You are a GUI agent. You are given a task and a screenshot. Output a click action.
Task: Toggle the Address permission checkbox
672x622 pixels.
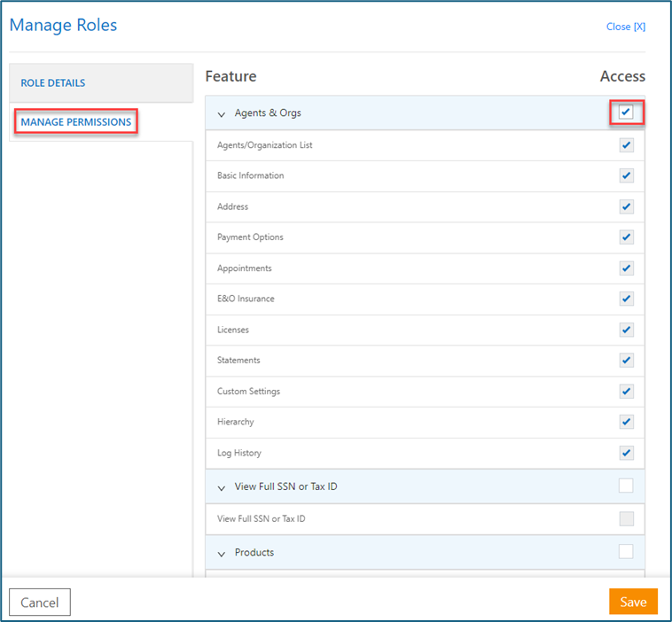(626, 206)
